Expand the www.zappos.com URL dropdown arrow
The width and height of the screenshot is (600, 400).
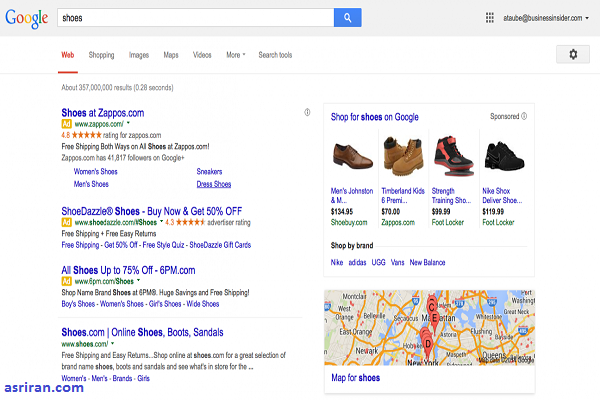coord(128,123)
